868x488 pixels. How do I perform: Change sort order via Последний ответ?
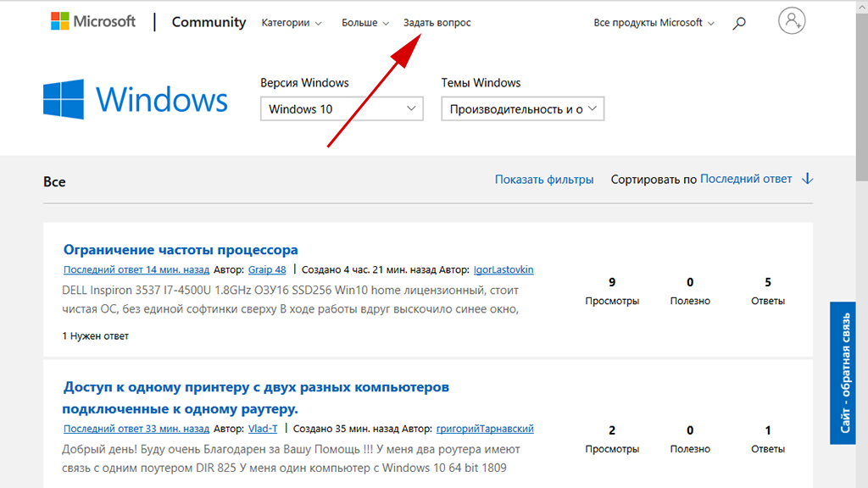(746, 179)
